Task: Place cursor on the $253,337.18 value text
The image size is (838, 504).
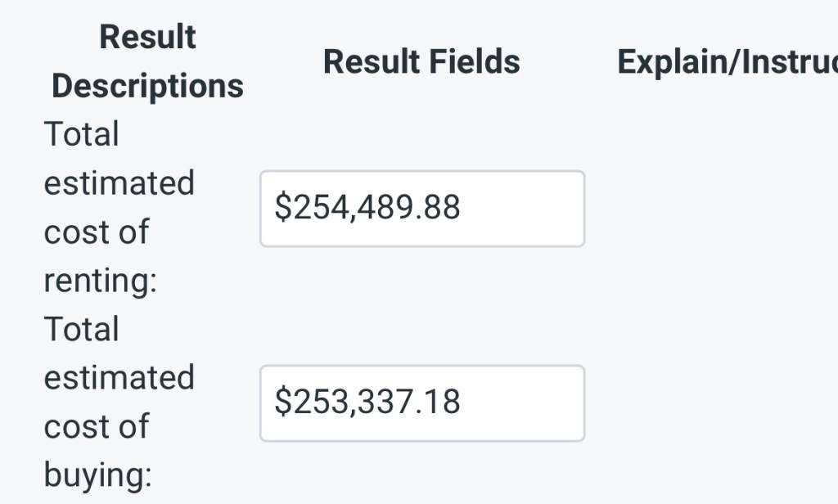Action: tap(367, 403)
